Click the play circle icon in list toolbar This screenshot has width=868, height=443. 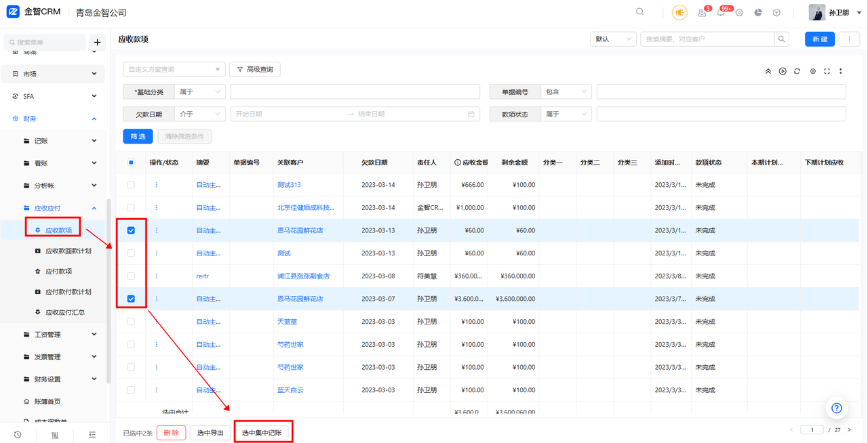coord(783,71)
